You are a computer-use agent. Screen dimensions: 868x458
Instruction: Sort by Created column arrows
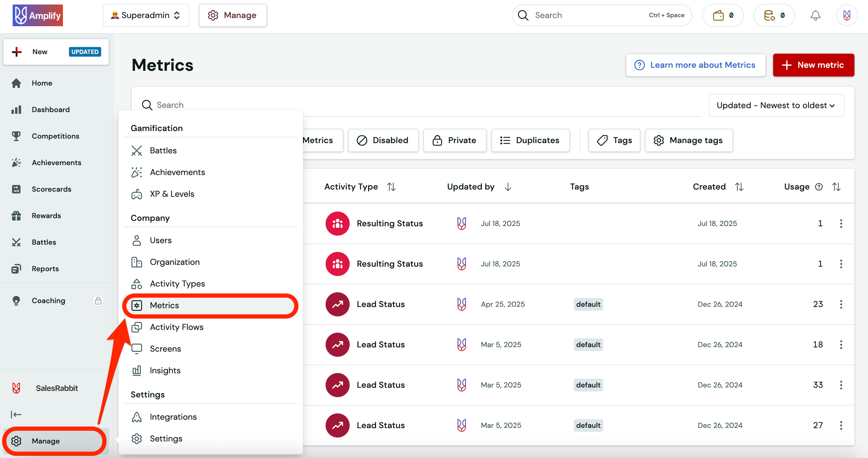coord(739,187)
